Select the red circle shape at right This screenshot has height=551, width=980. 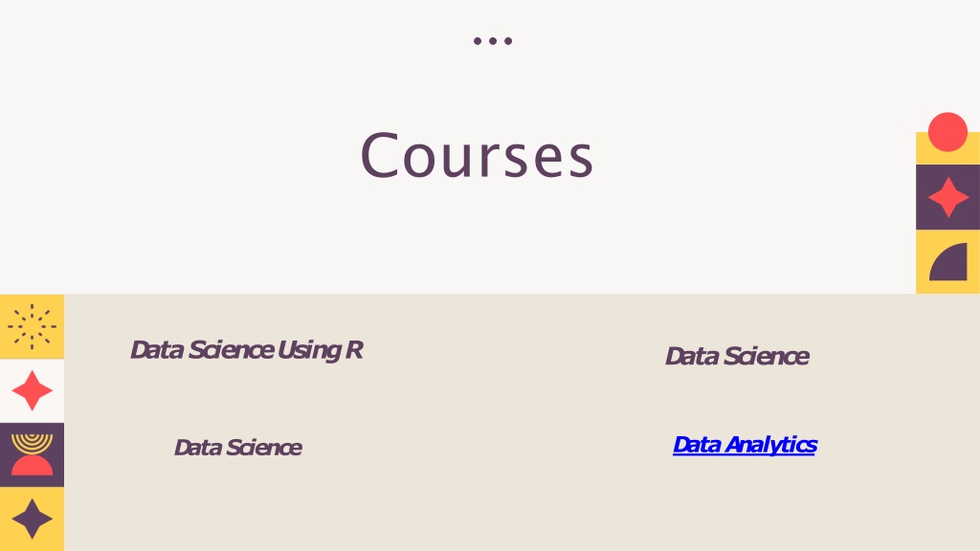(x=947, y=132)
